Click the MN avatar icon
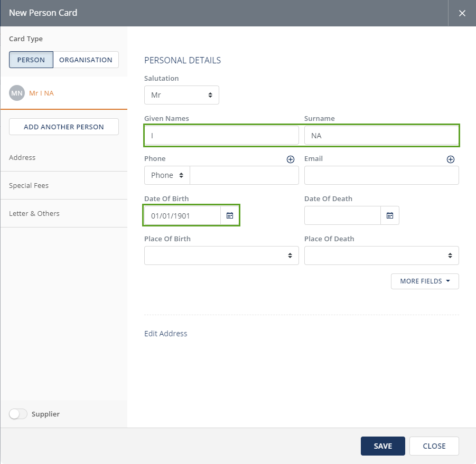 17,93
